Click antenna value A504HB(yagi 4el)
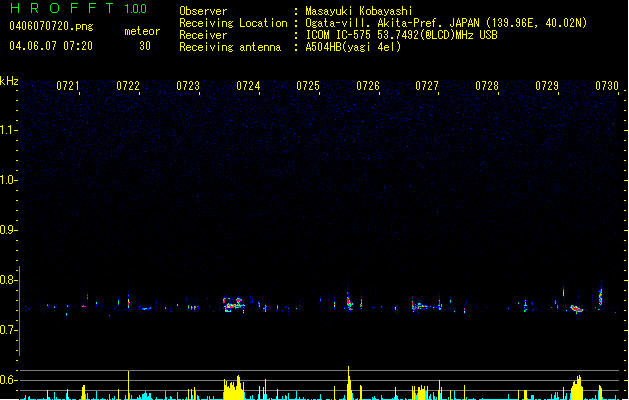Viewport: 629px width, 400px height. [x=353, y=47]
